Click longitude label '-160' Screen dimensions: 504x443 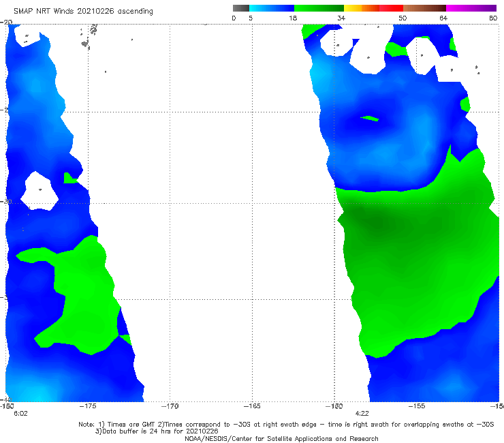(x=334, y=406)
